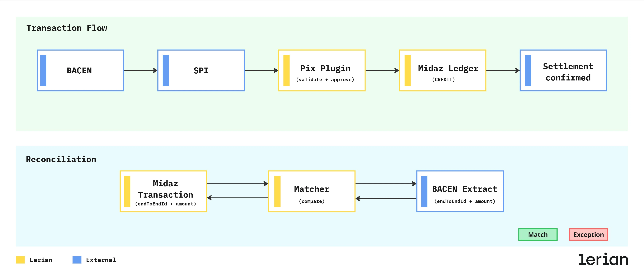
Task: Click the yellow Lerian legend swatch
Action: pyautogui.click(x=20, y=260)
